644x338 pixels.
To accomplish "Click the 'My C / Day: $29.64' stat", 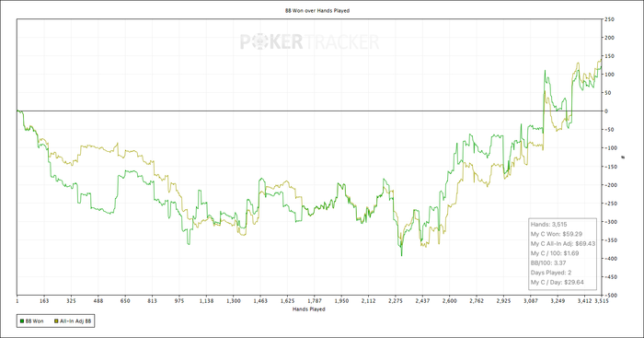I will click(x=557, y=282).
